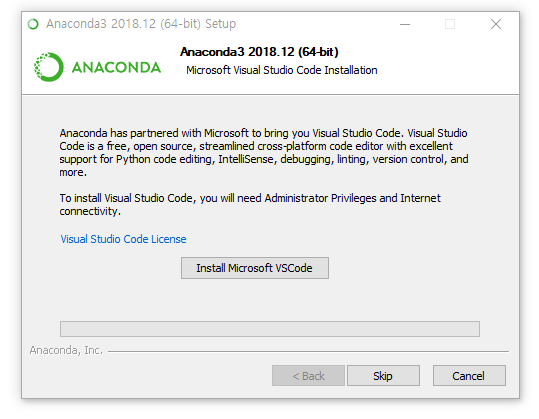Click the word 'IntelliSense' in the description

click(248, 159)
